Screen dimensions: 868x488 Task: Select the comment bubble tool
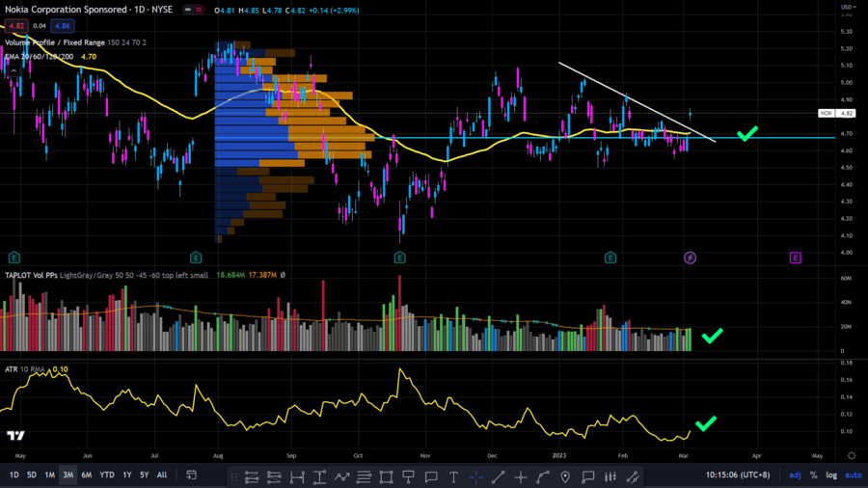[431, 476]
